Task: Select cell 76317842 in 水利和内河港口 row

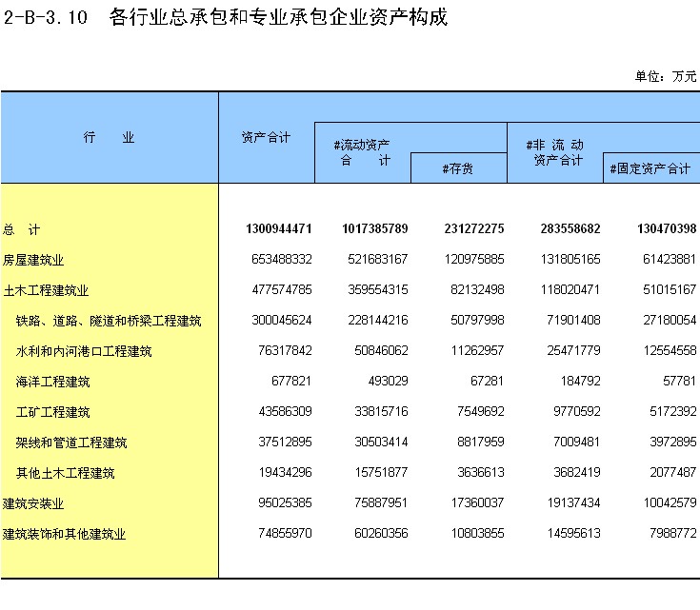Action: pyautogui.click(x=285, y=350)
